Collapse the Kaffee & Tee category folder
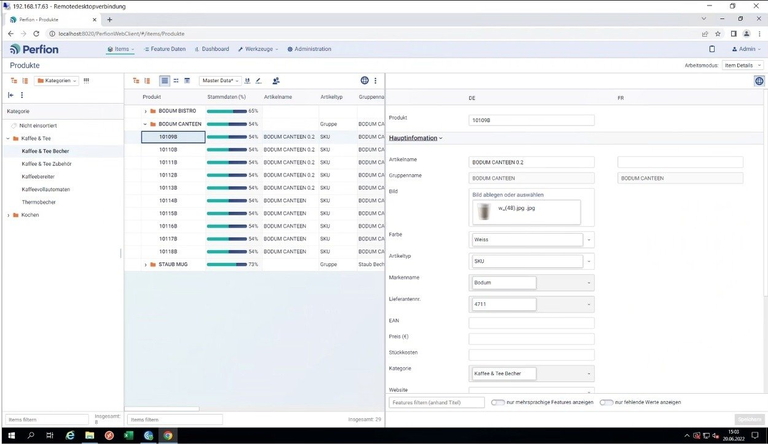Viewport: 768px width, 444px height. (8, 139)
